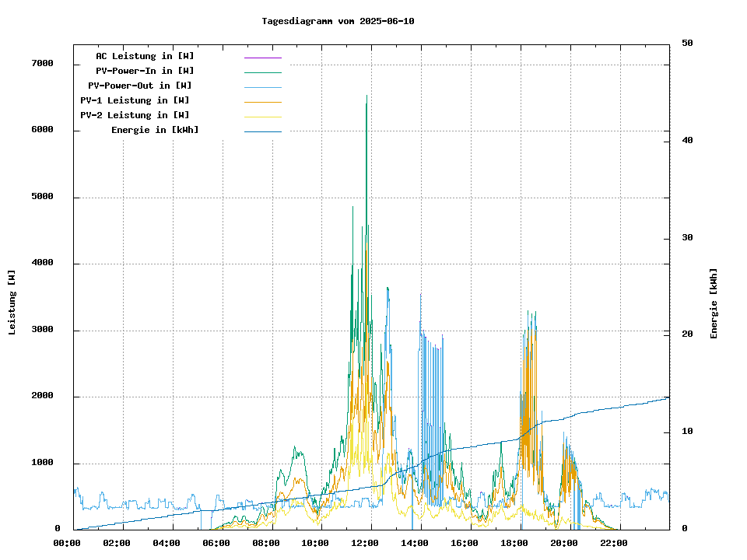The height and width of the screenshot is (560, 747).
Task: Click the light blue PV-Power-Out legend line sample
Action: [x=262, y=87]
